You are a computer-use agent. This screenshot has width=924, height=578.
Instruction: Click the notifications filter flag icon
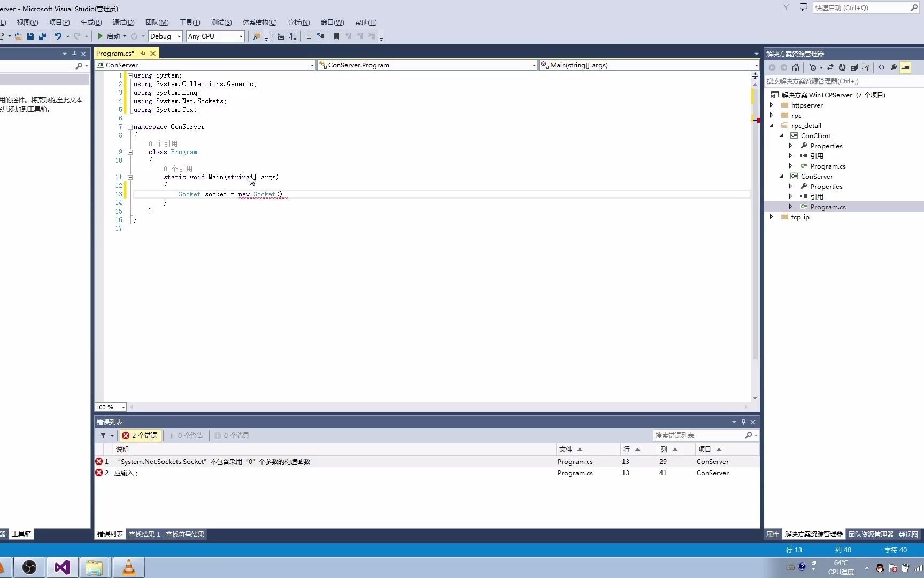(786, 7)
